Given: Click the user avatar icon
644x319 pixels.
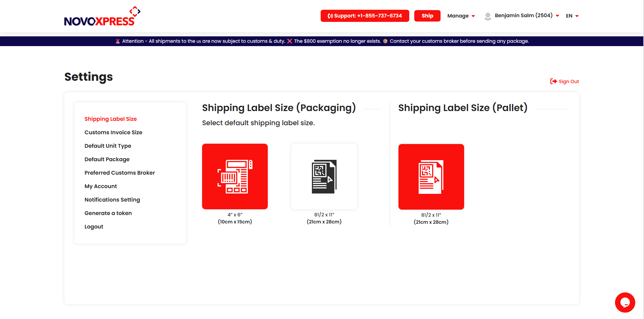Looking at the screenshot, I should [x=487, y=15].
